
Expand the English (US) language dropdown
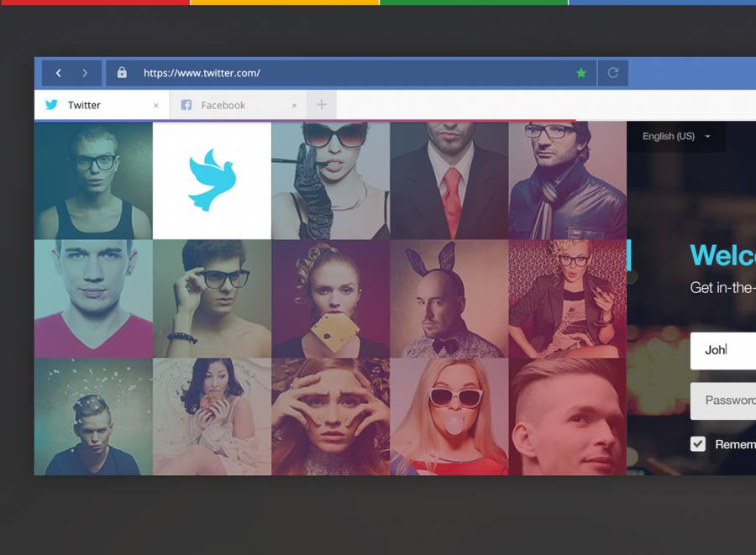pyautogui.click(x=676, y=136)
